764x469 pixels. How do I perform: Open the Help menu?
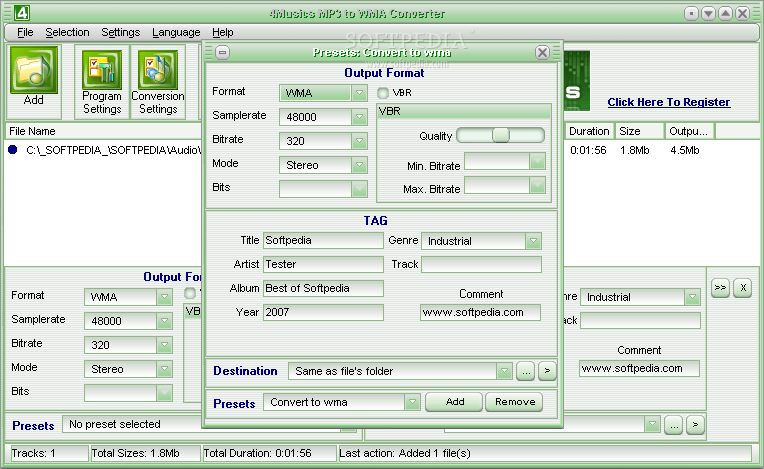point(223,32)
